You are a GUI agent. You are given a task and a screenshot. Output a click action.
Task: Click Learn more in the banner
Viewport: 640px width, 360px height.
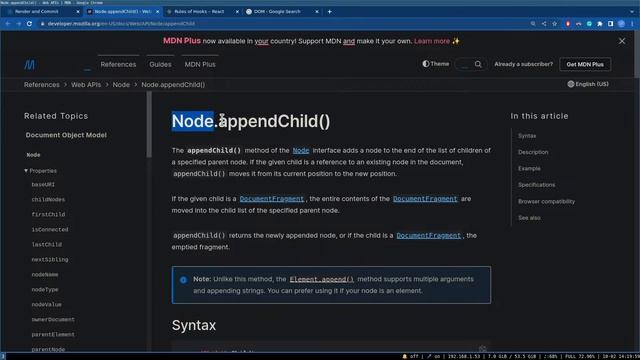coord(432,41)
